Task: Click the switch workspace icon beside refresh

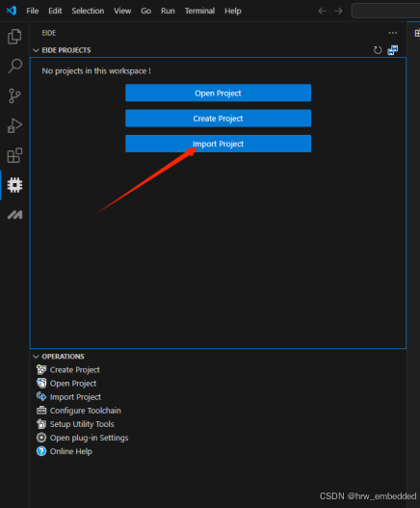Action: pyautogui.click(x=393, y=50)
